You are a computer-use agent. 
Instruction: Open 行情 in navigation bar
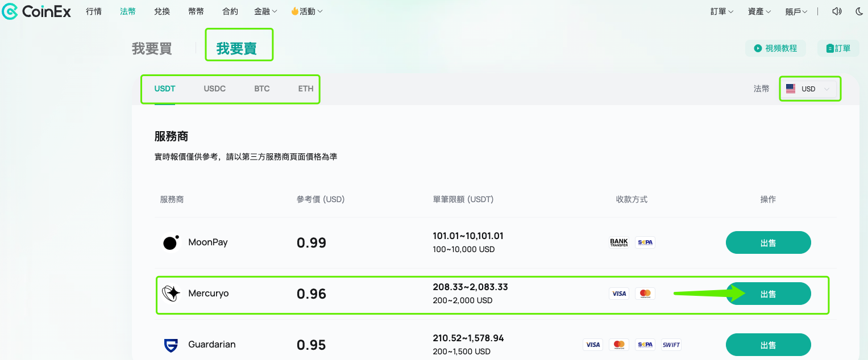94,11
